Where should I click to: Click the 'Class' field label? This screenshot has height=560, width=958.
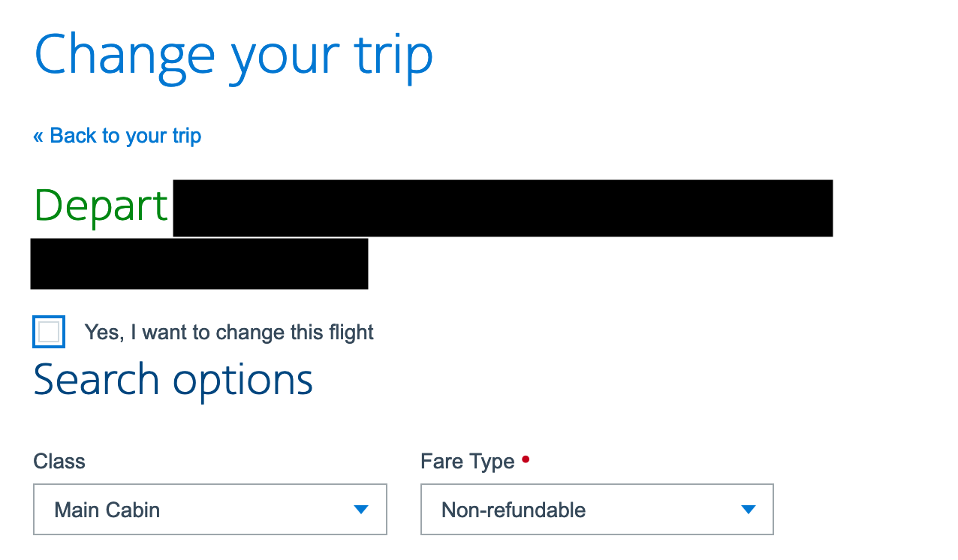[59, 461]
